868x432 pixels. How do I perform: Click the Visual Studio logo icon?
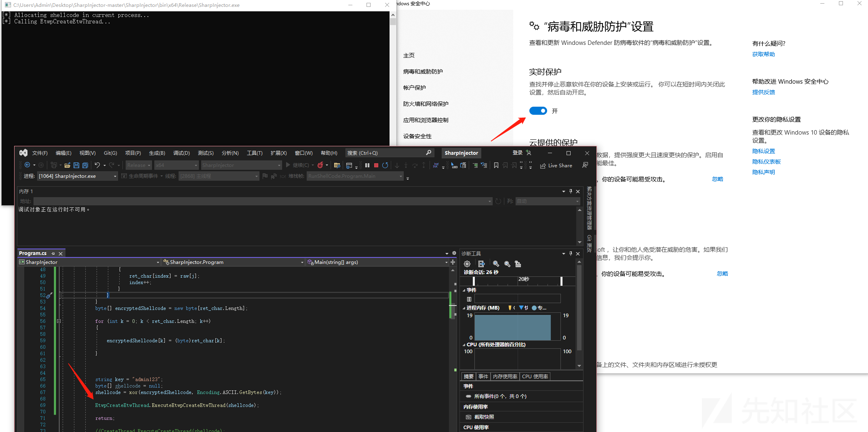[23, 153]
